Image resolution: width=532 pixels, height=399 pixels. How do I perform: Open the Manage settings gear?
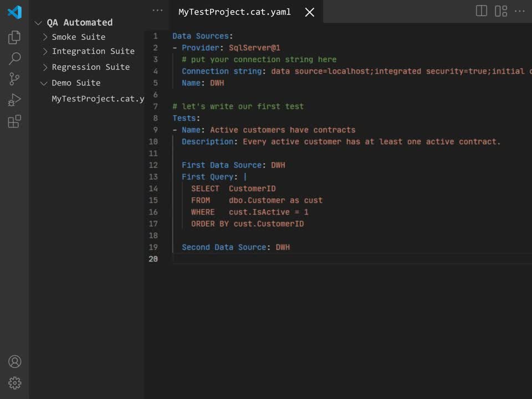[x=14, y=383]
